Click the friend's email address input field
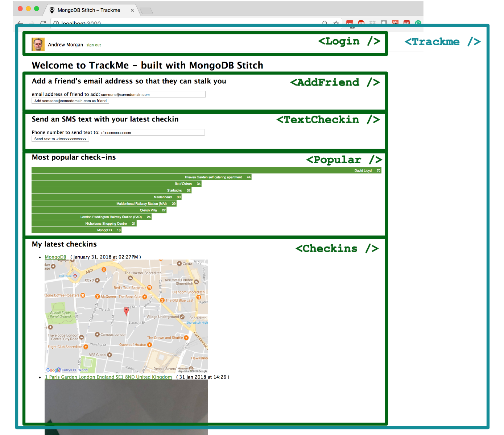The width and height of the screenshot is (504, 435). click(x=153, y=94)
